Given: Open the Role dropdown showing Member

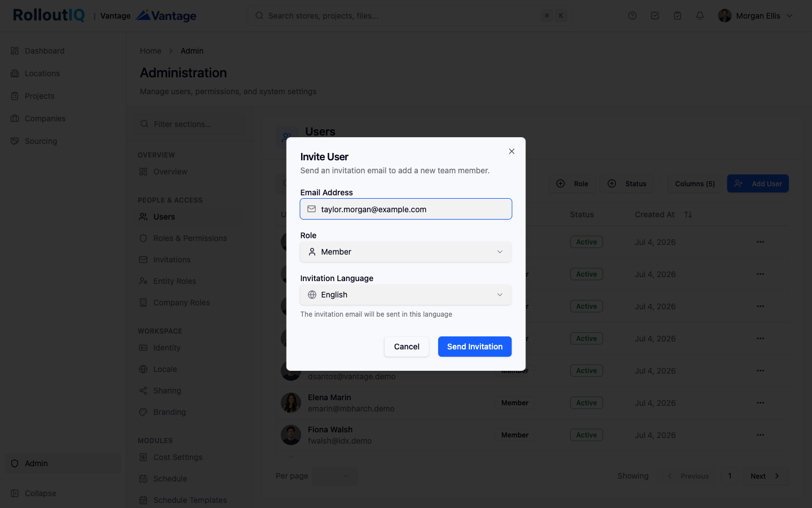Looking at the screenshot, I should [406, 252].
